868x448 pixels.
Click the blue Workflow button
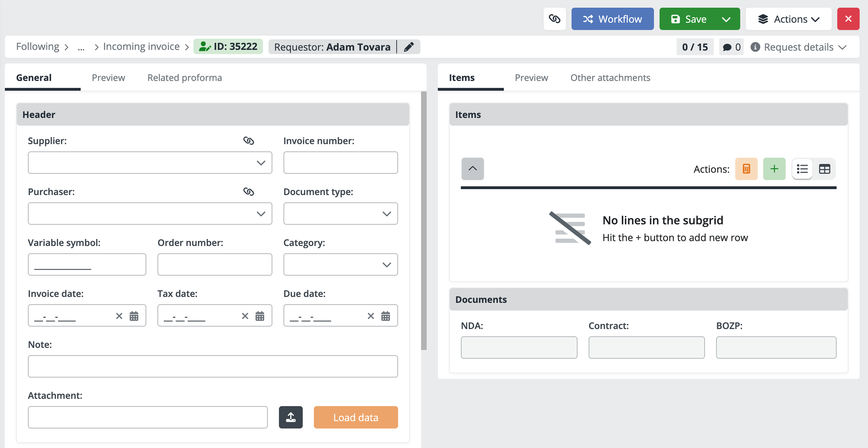612,19
